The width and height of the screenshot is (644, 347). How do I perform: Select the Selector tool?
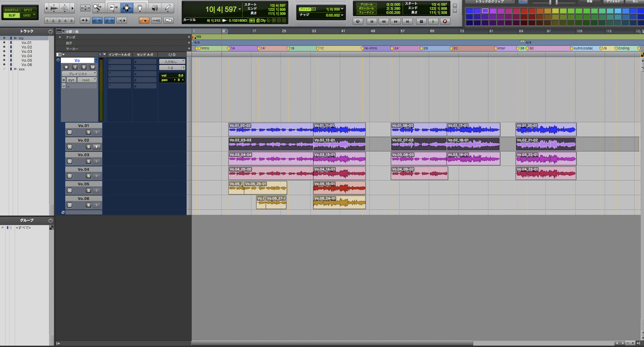click(x=127, y=8)
